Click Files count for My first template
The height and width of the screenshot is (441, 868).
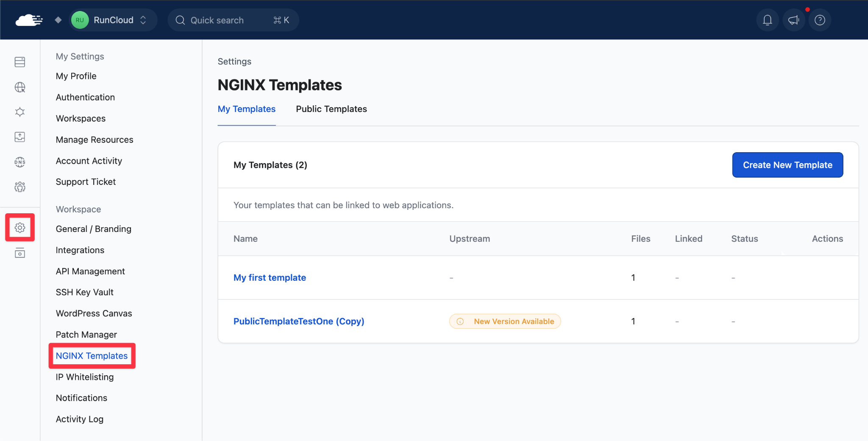(633, 278)
